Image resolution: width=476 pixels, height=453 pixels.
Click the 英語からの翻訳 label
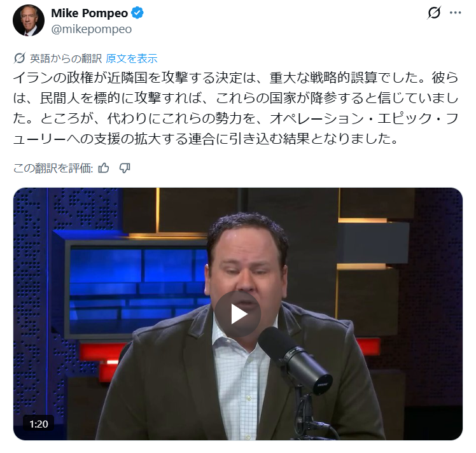(66, 59)
